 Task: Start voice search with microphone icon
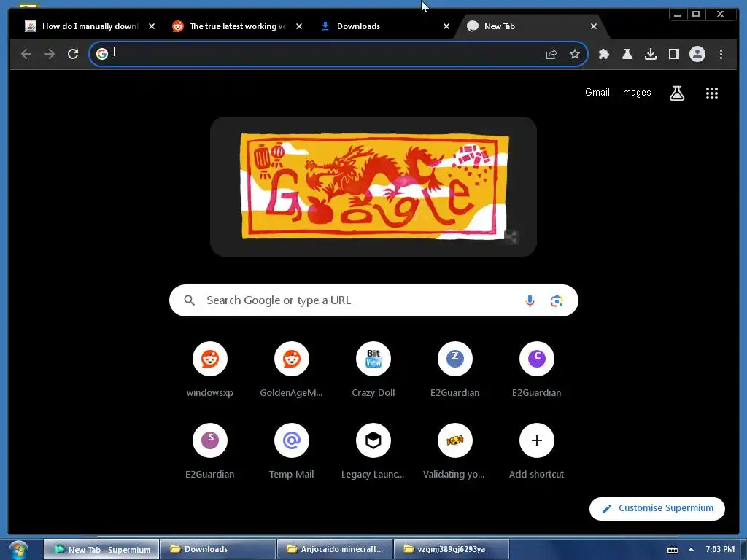[x=530, y=300]
